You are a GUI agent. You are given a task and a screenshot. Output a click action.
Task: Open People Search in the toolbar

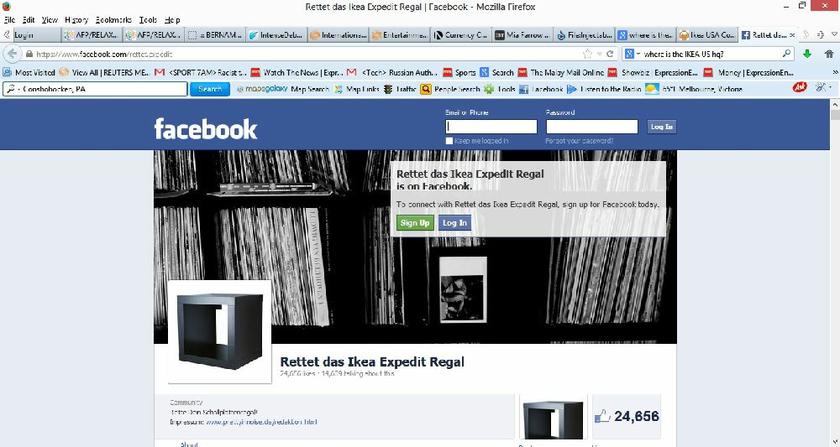click(x=449, y=89)
